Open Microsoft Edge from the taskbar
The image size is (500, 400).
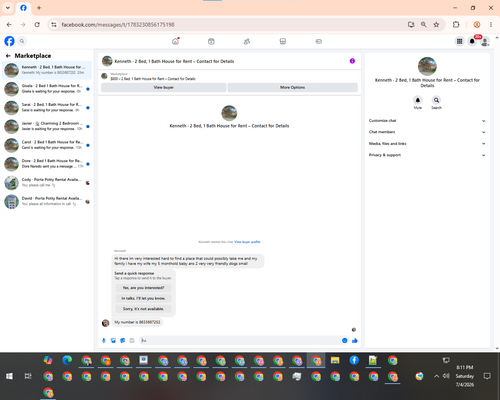tap(67, 360)
